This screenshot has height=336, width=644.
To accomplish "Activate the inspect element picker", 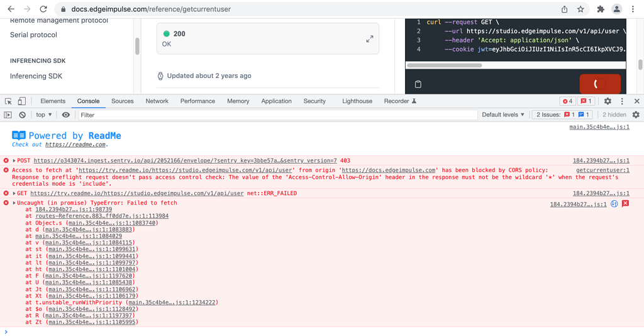I will [x=8, y=101].
